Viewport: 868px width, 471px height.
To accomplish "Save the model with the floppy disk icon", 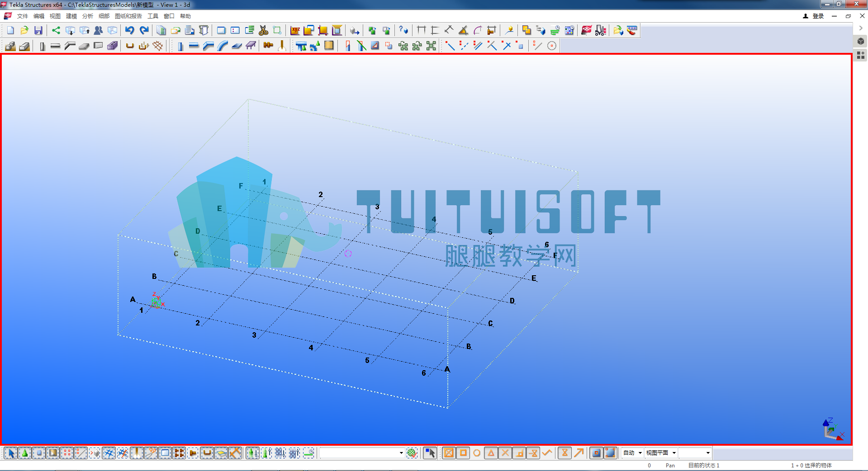I will pos(38,30).
